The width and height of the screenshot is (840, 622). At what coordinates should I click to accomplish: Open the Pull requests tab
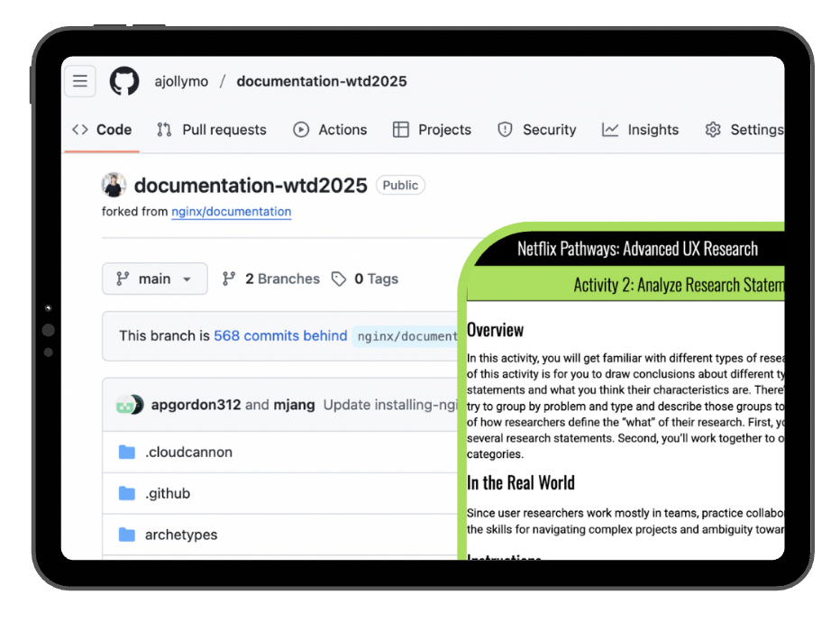pyautogui.click(x=212, y=130)
